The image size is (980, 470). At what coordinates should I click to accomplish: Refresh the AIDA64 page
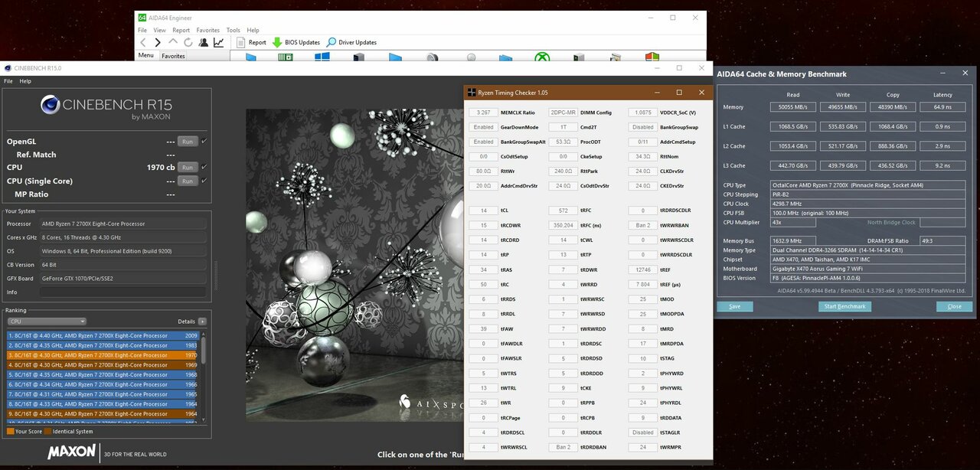(x=188, y=42)
